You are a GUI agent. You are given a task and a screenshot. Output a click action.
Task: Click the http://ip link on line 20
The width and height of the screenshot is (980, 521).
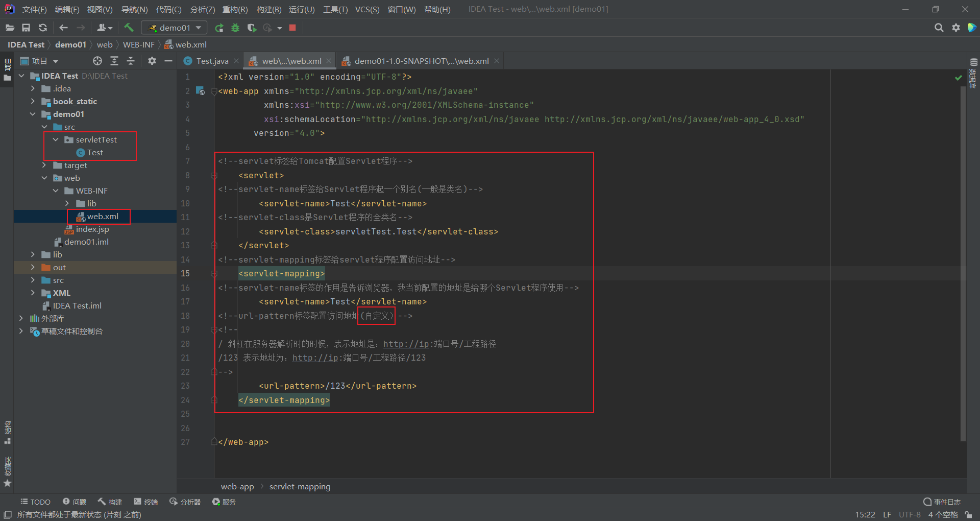coord(406,344)
